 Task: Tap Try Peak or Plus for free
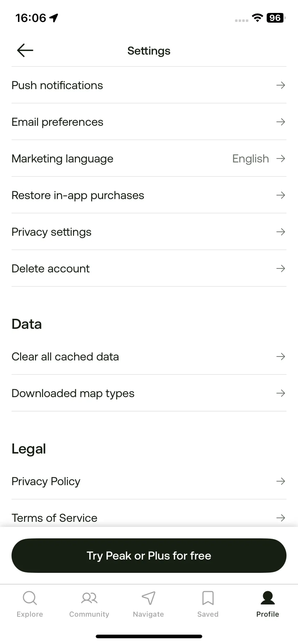(149, 556)
